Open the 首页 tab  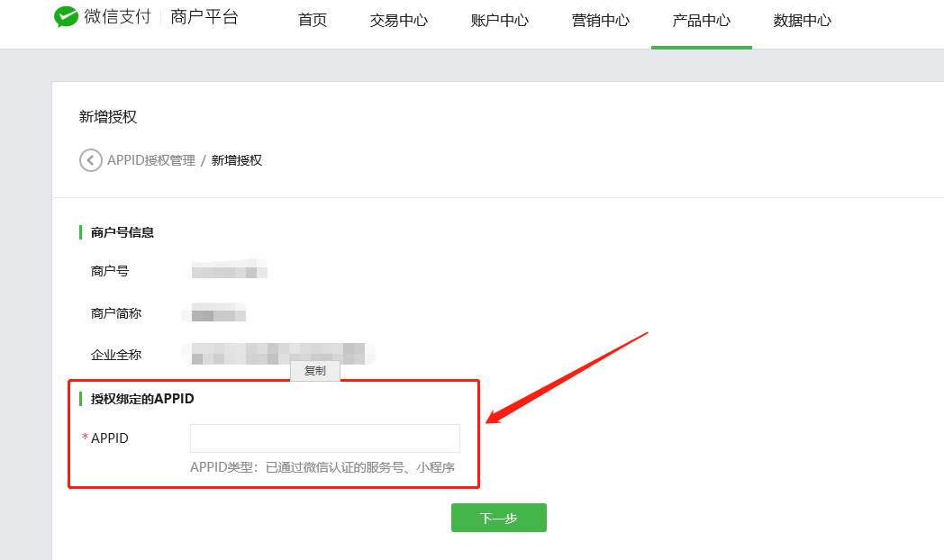click(x=313, y=21)
